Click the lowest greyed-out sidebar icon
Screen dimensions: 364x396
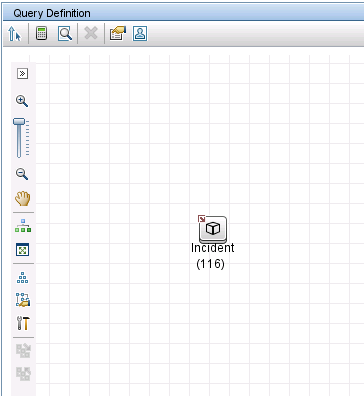[x=23, y=374]
